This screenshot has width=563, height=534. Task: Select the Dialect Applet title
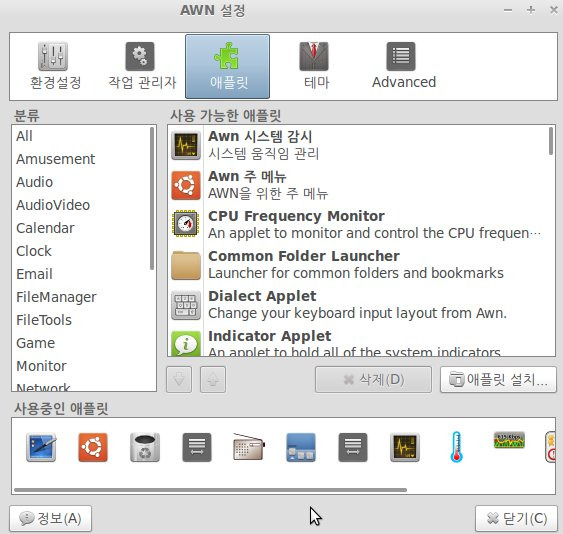pos(262,296)
